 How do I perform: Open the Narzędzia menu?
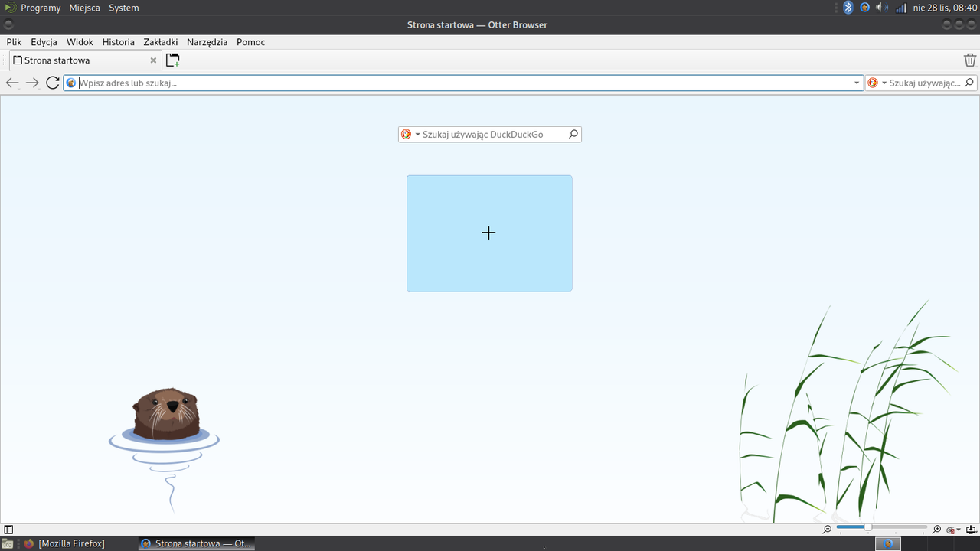207,42
